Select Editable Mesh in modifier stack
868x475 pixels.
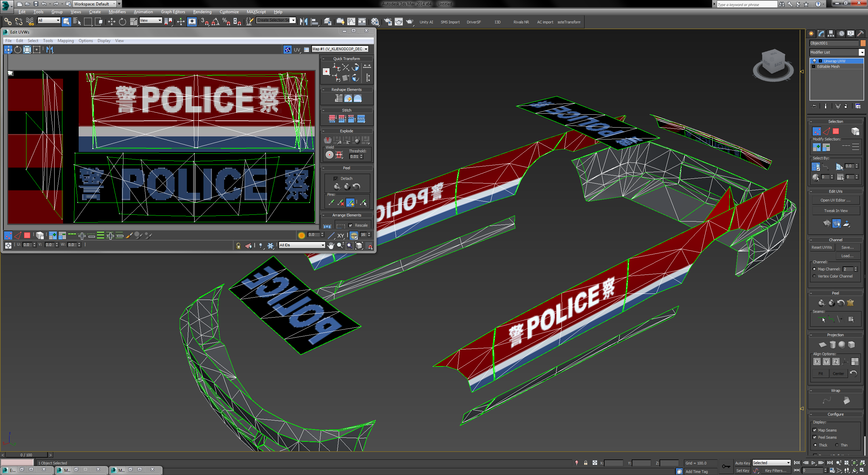[x=828, y=66]
